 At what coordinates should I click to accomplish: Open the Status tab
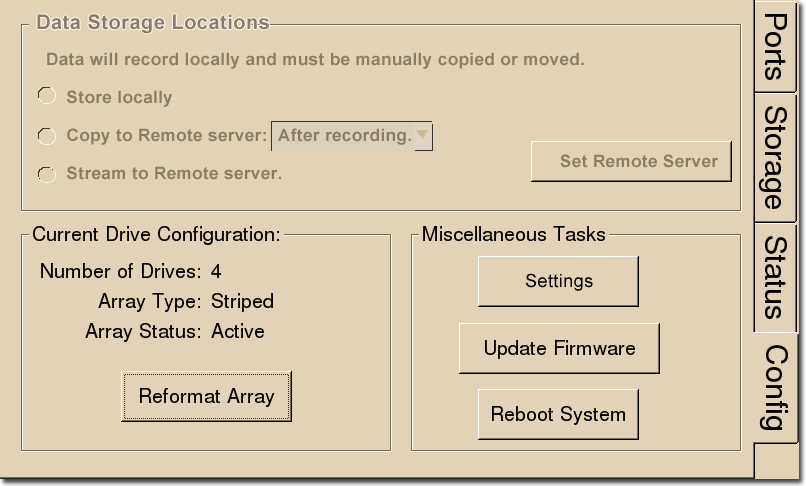[775, 278]
